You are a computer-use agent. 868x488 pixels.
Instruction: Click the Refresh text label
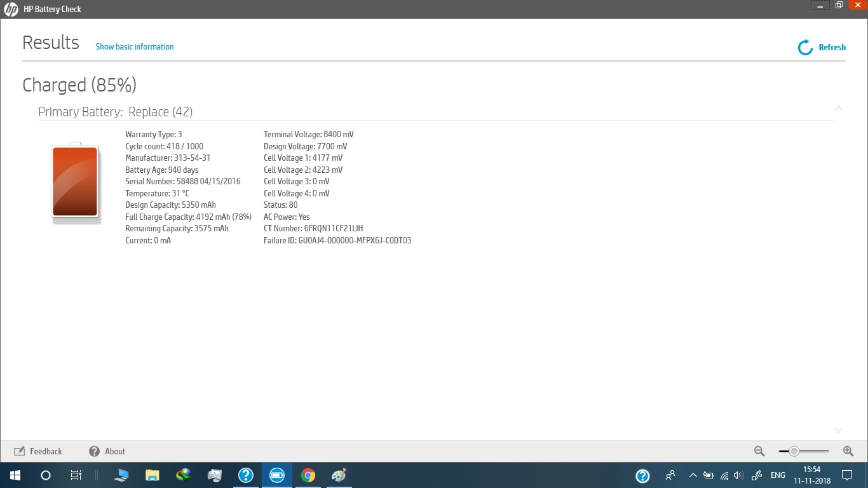tap(832, 47)
